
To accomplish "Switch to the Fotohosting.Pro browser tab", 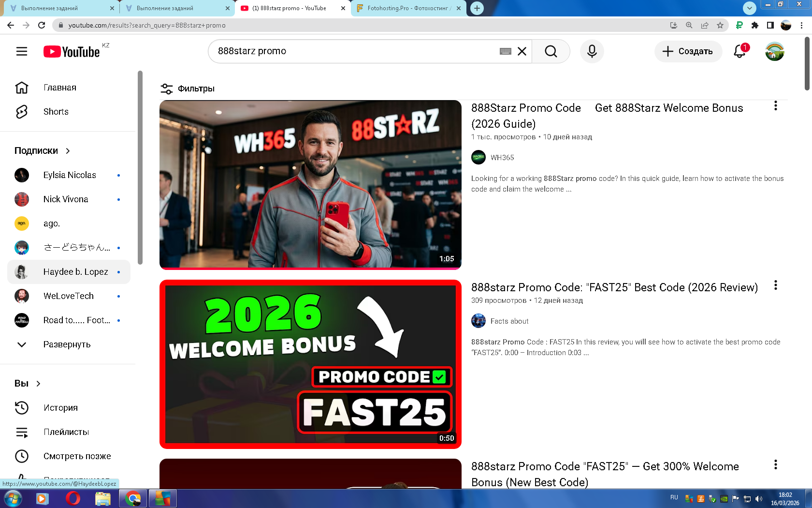I will 408,8.
